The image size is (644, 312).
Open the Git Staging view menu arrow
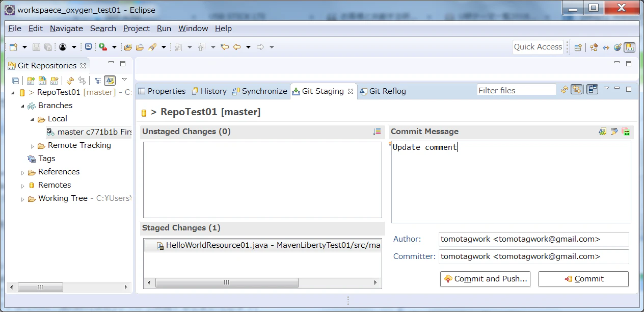[x=607, y=89]
